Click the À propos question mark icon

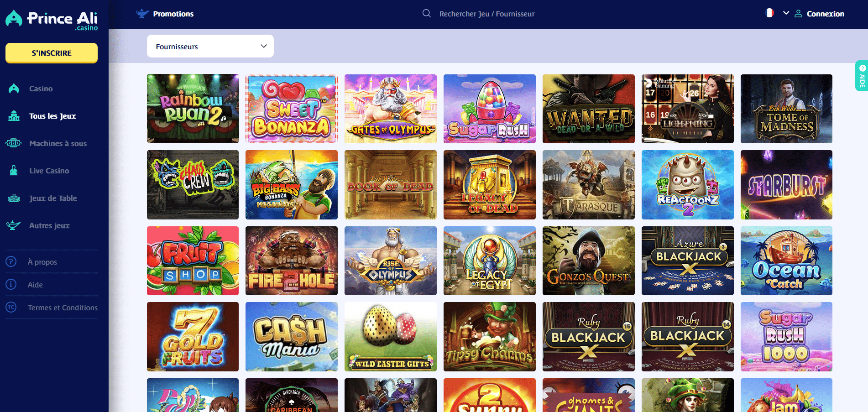coord(11,261)
